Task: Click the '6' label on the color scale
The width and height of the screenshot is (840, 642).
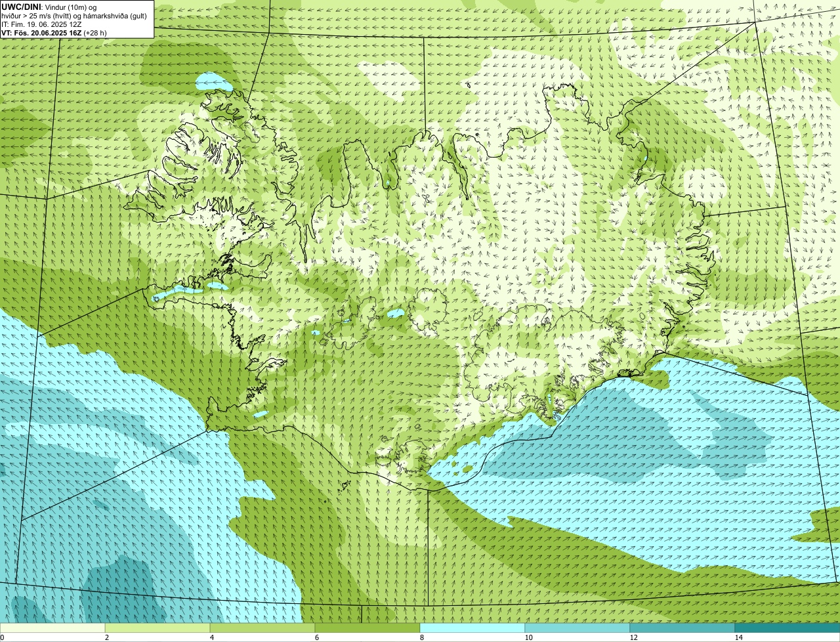Action: tap(316, 637)
